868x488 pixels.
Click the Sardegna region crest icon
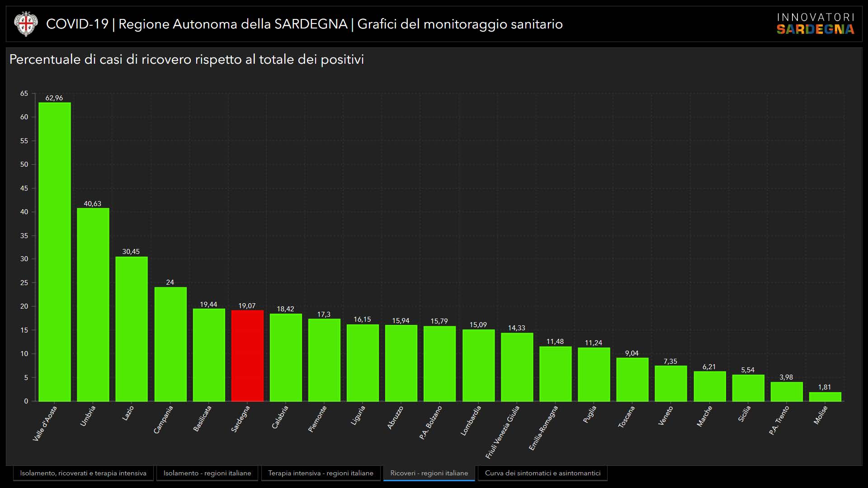point(25,24)
